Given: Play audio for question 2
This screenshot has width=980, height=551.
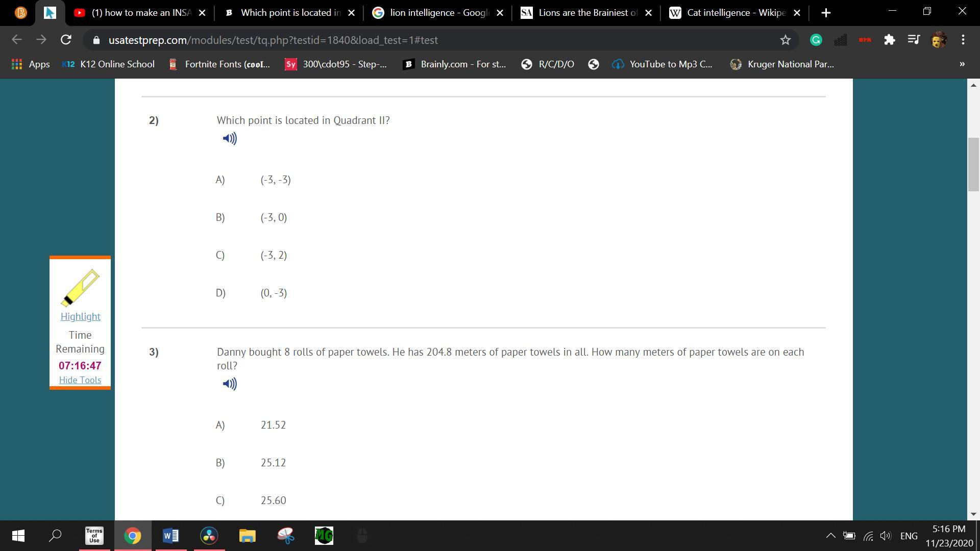Looking at the screenshot, I should pyautogui.click(x=230, y=138).
